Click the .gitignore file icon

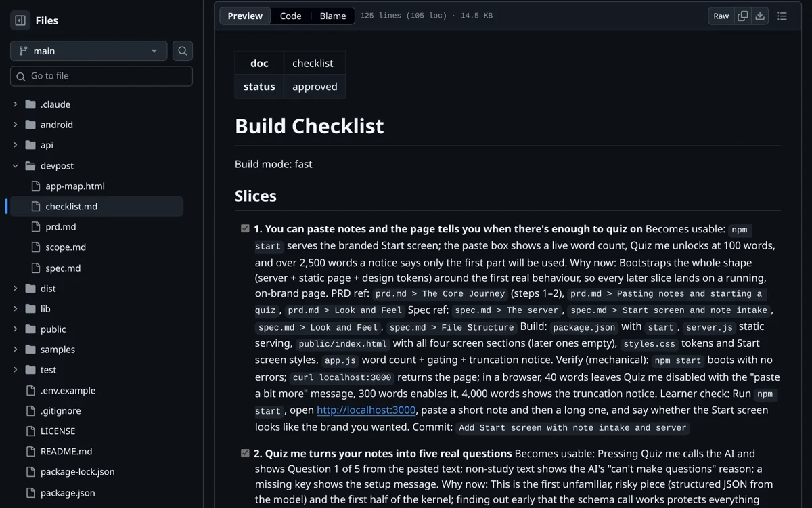(x=30, y=410)
